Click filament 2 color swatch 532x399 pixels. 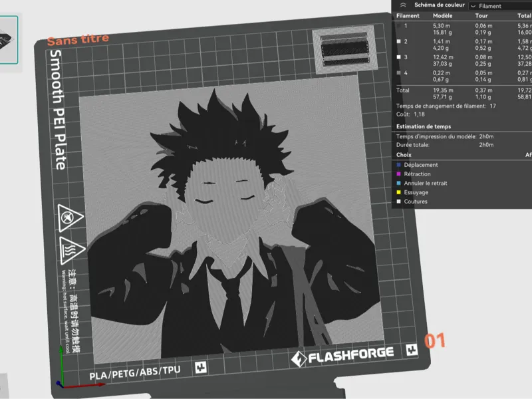[398, 41]
